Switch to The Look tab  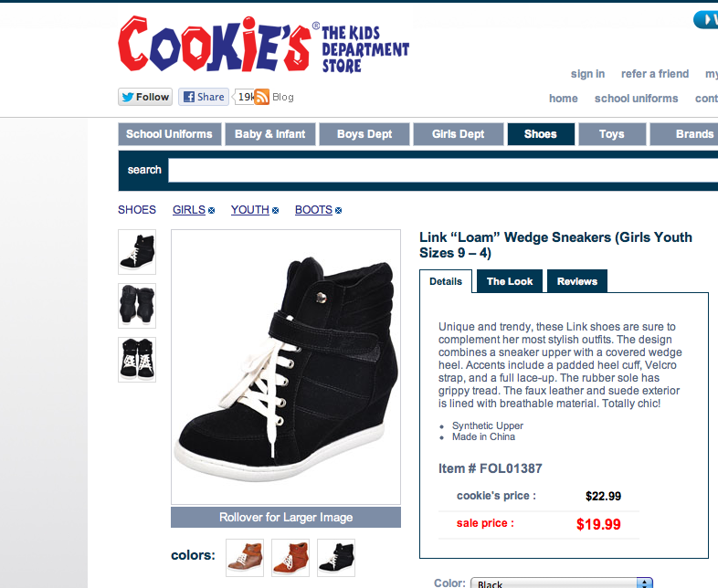tap(510, 281)
